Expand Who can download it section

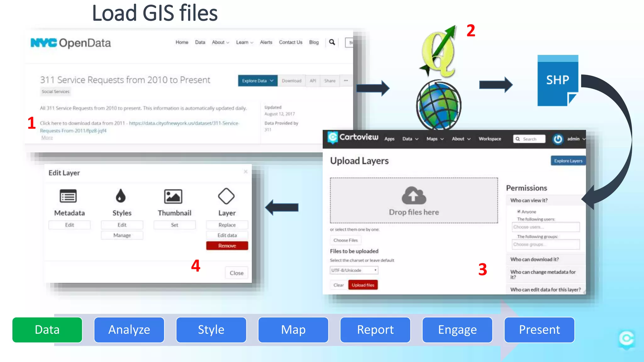pos(546,259)
